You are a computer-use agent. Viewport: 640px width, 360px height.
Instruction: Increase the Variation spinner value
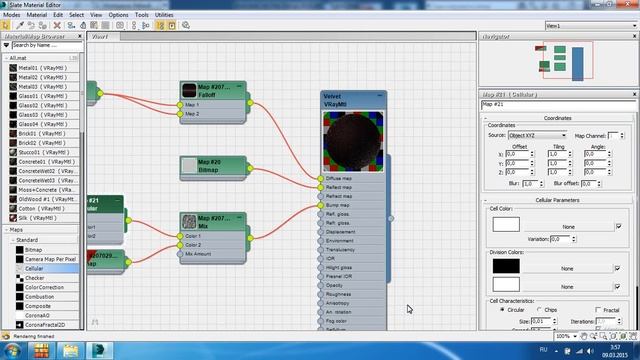(x=574, y=237)
